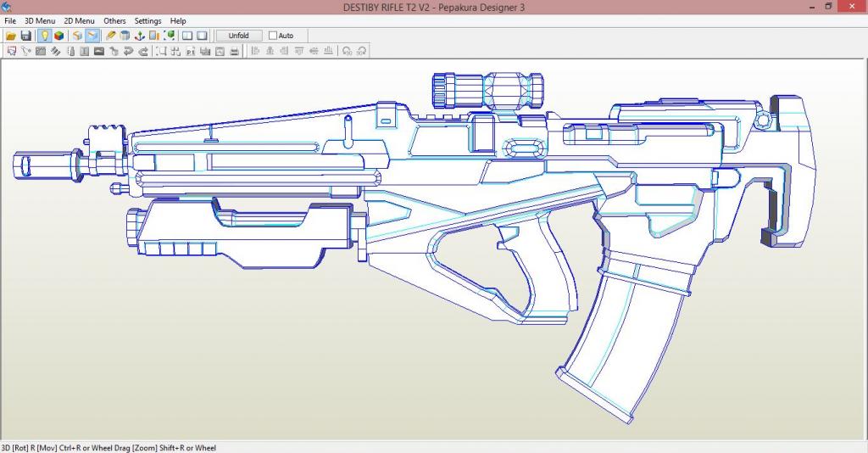Click the undo arrow icon
The image size is (868, 453).
point(129,51)
